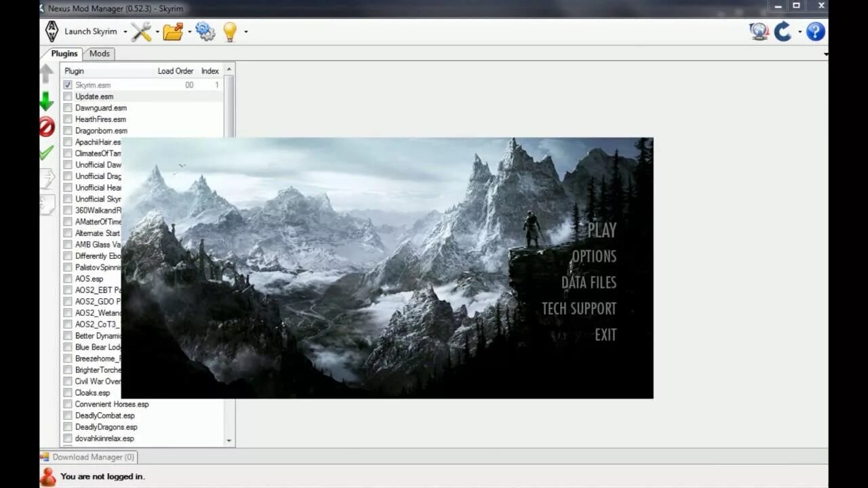Screen dimensions: 868x488
Task: Open TECH SUPPORT in the Skyrim launcher
Action: coord(579,309)
